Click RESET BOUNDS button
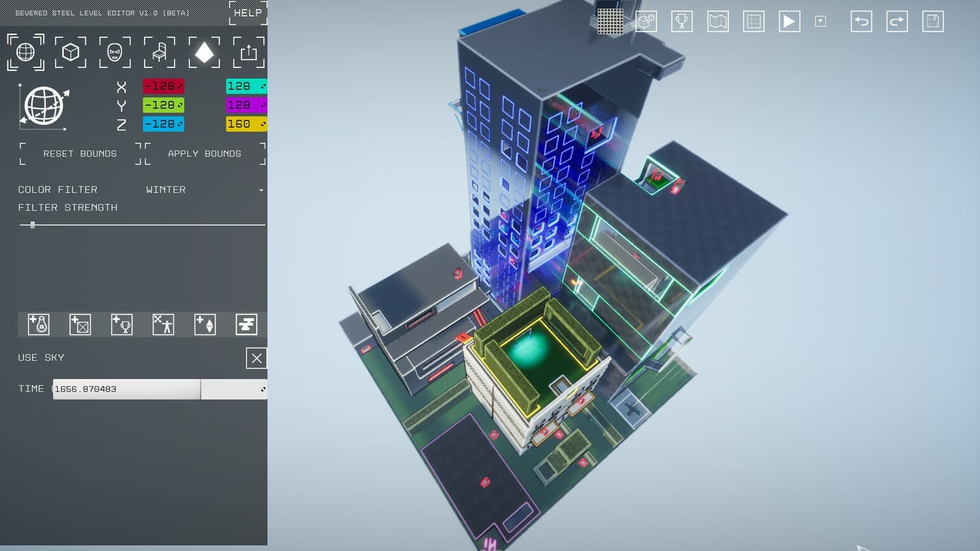The width and height of the screenshot is (980, 551). pyautogui.click(x=80, y=154)
